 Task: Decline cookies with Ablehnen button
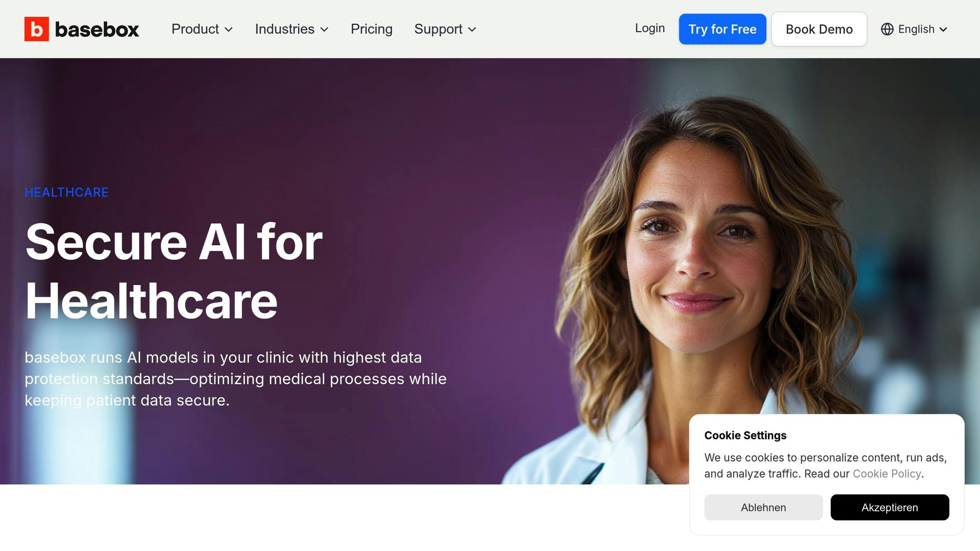pos(764,507)
